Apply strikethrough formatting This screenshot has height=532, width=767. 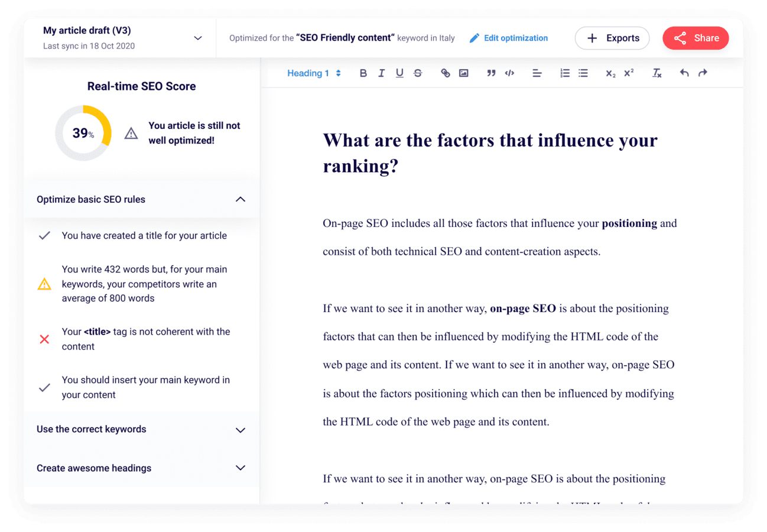click(418, 73)
